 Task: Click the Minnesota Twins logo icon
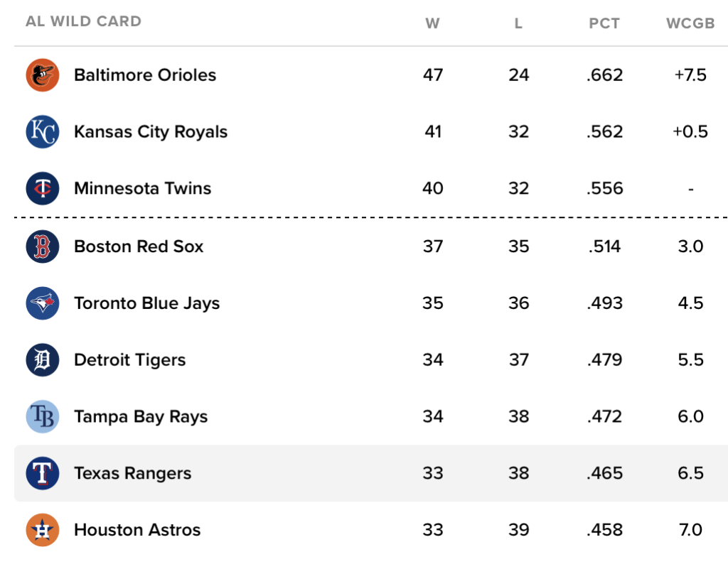43,189
